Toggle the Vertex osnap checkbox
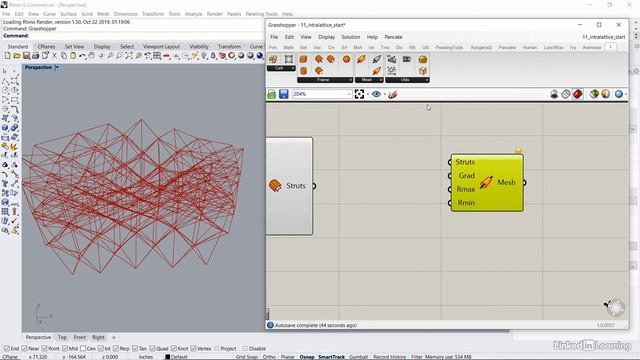Screen dimensions: 640x360 193,349
